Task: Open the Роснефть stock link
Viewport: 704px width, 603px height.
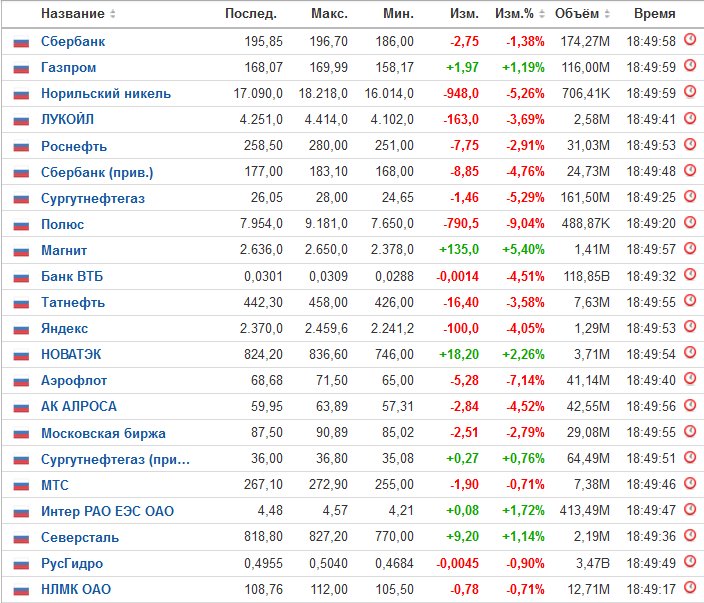Action: [x=74, y=146]
